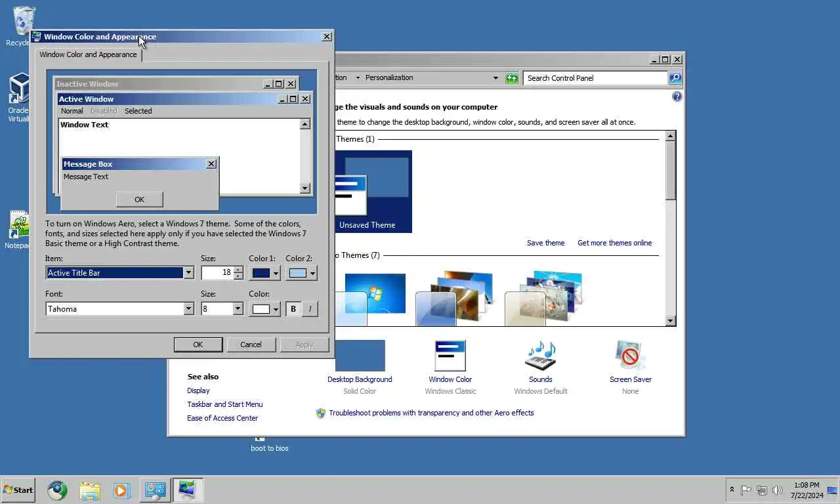840x504 pixels.
Task: Click Get more themes online link
Action: (615, 243)
